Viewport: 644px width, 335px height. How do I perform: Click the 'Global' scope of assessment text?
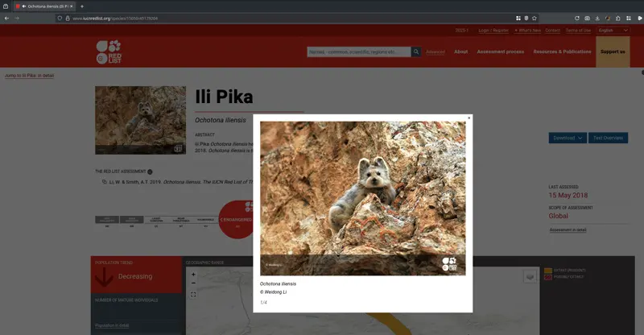coord(558,216)
